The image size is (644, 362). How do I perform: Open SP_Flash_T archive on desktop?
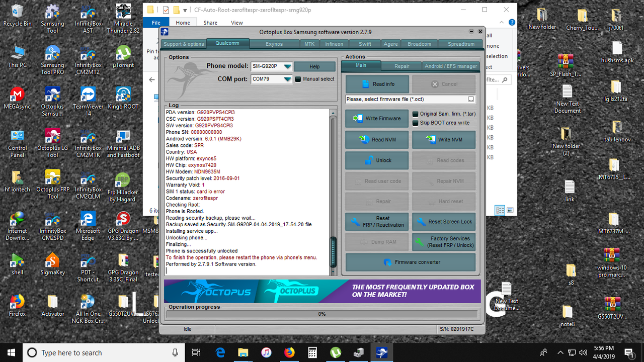[x=566, y=65]
